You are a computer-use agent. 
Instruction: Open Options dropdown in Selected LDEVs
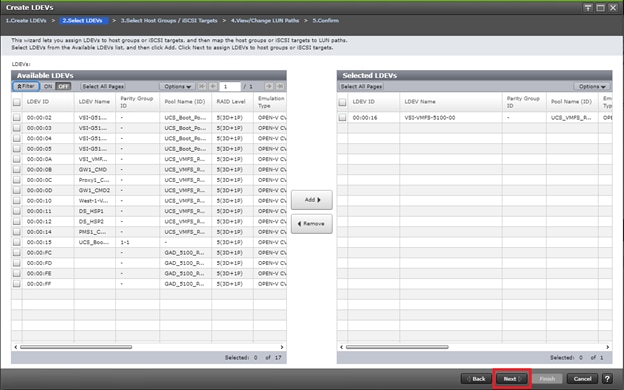tap(592, 86)
